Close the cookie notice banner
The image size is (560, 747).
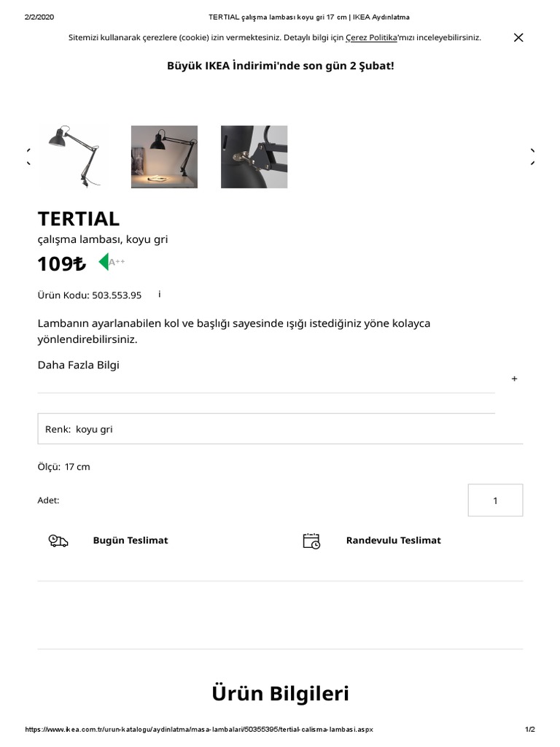tap(518, 37)
